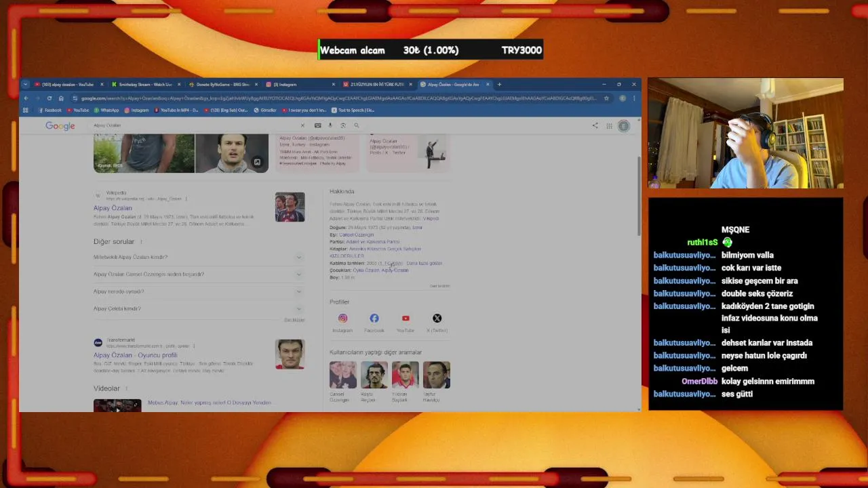The height and width of the screenshot is (488, 868).
Task: Search by image with Google Lens icon
Action: [x=343, y=125]
